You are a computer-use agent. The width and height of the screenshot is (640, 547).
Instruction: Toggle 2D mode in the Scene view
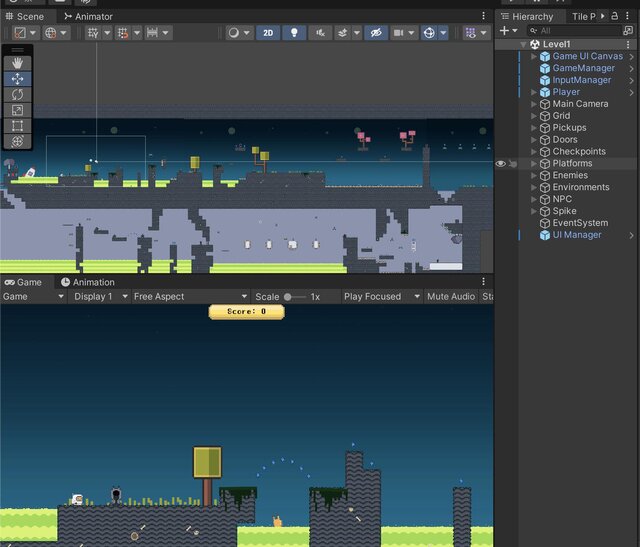pyautogui.click(x=268, y=33)
